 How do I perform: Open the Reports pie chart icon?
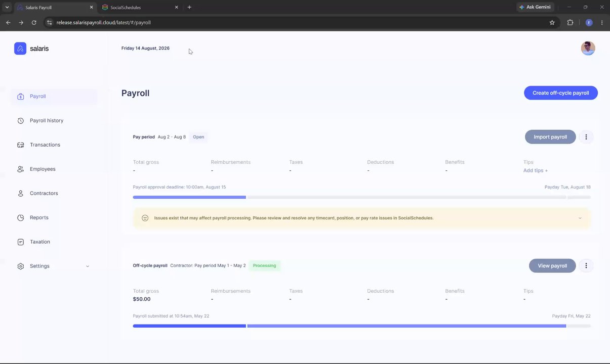pyautogui.click(x=21, y=218)
